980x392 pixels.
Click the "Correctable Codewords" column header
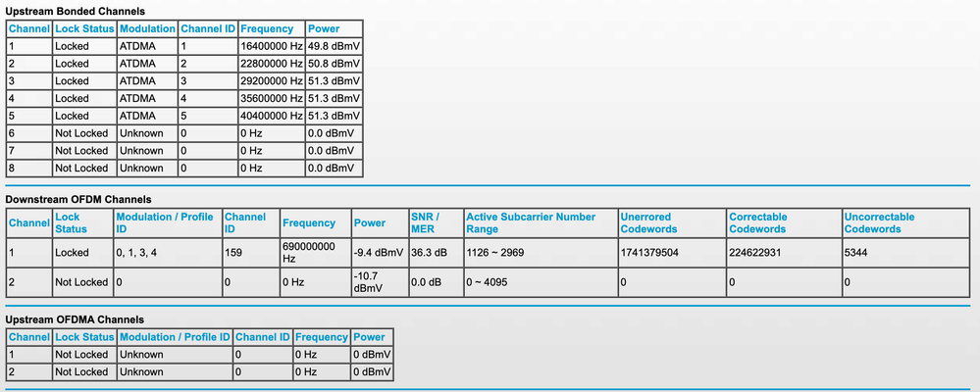point(758,222)
